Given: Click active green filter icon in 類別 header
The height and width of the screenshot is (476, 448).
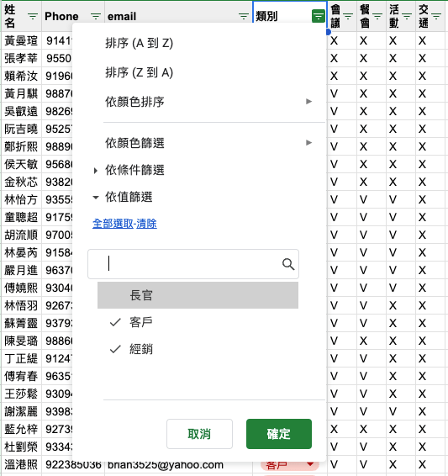Looking at the screenshot, I should pyautogui.click(x=319, y=16).
